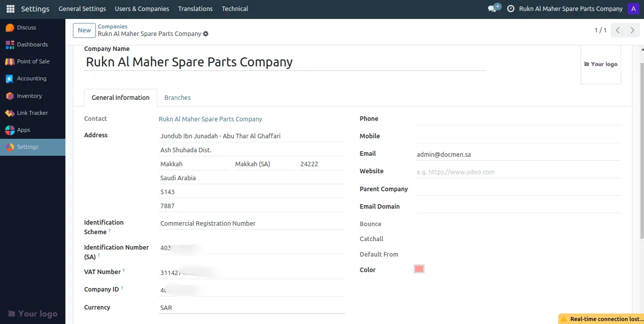Click the Website input field
The width and height of the screenshot is (644, 324).
518,172
